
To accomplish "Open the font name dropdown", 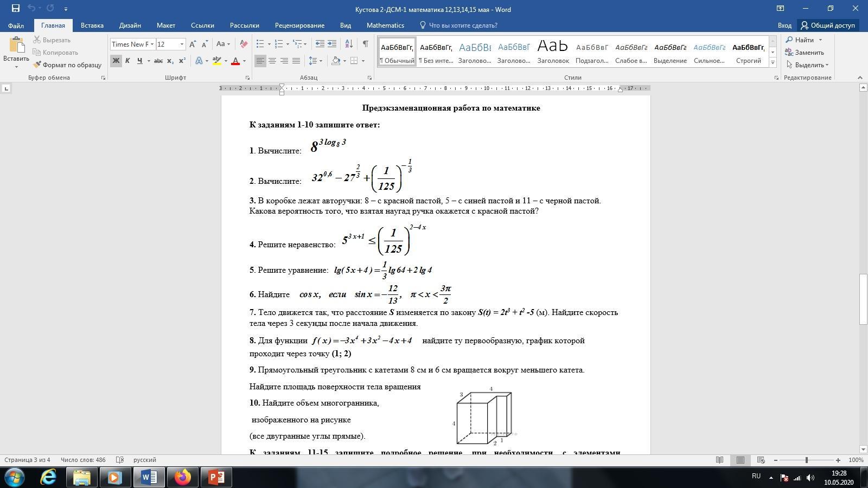I will [x=152, y=44].
